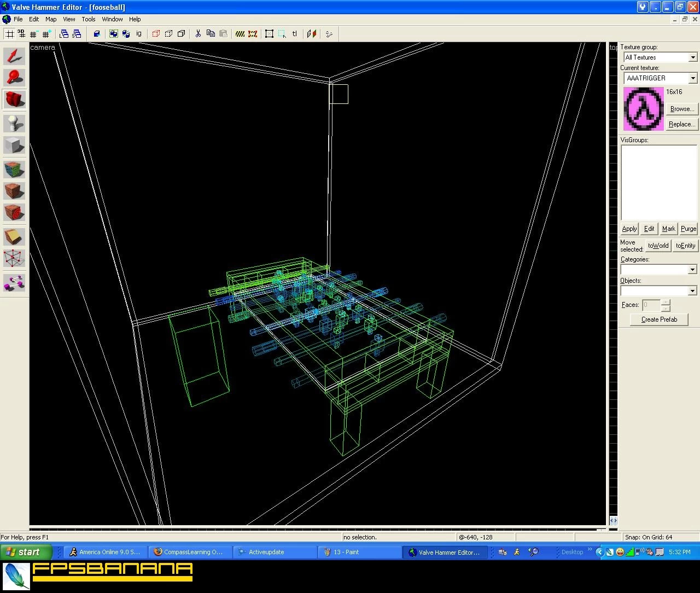Screen dimensions: 700x593
Task: Select the Magnify tool
Action: (x=14, y=78)
